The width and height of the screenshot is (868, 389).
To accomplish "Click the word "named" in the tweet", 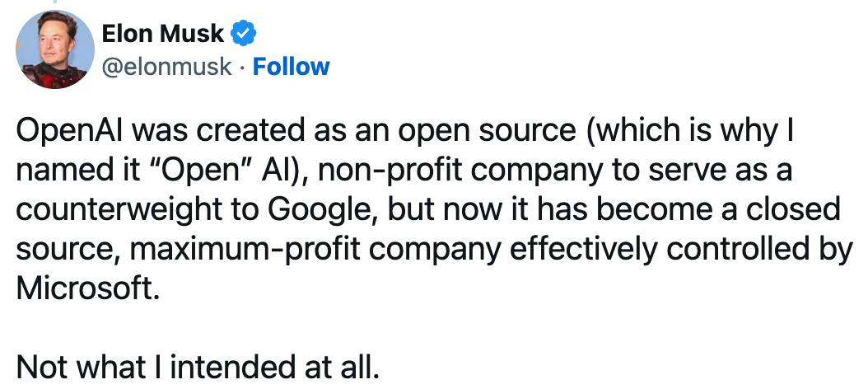I will tap(60, 170).
